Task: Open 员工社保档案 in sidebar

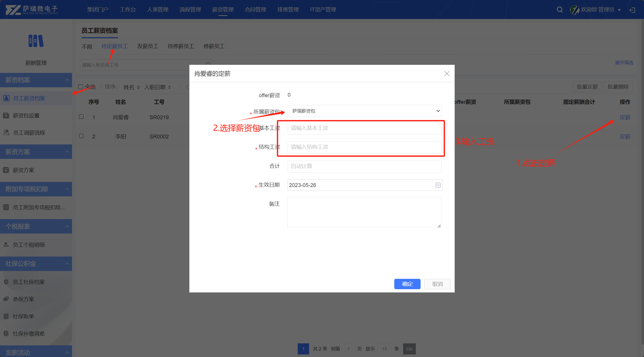Action: point(29,282)
